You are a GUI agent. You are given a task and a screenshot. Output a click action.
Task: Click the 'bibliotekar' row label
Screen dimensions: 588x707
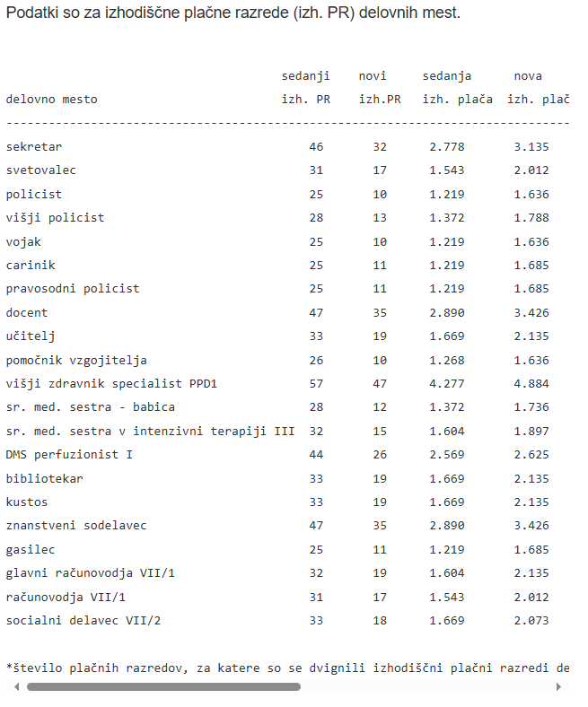tap(44, 479)
